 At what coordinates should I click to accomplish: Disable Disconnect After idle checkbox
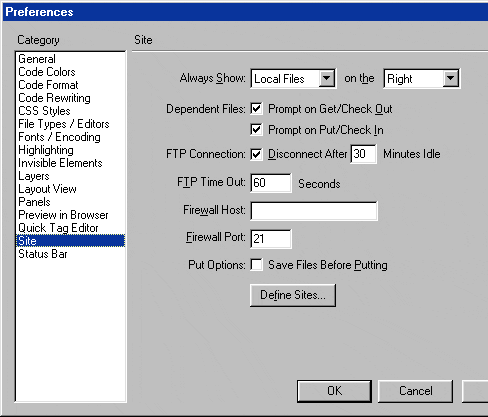pos(256,154)
